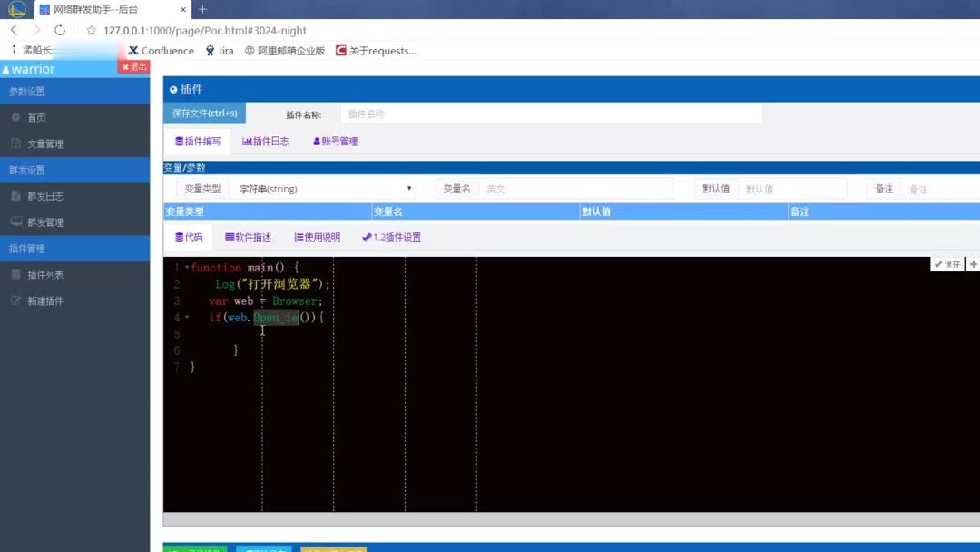Click the plug icon beside 插件 header
Viewport: 980px width, 552px height.
click(x=174, y=89)
